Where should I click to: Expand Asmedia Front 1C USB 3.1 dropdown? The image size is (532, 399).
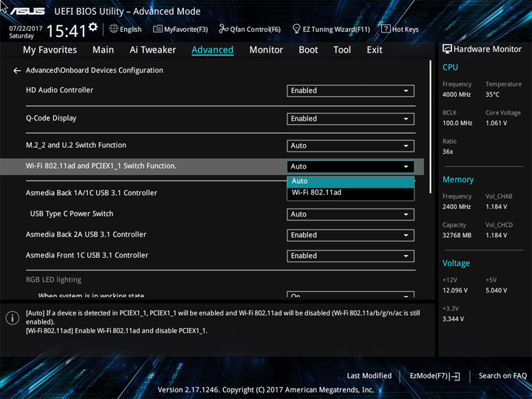coord(350,256)
